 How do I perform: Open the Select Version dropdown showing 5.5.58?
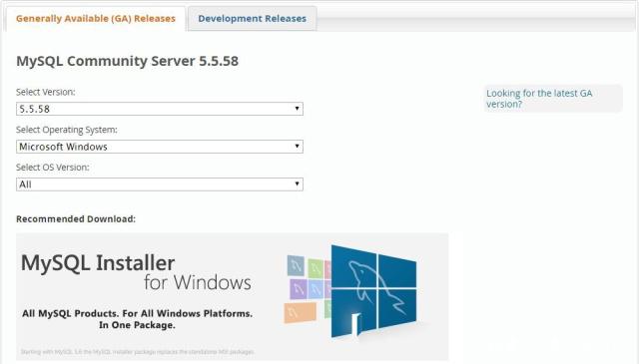(160, 109)
